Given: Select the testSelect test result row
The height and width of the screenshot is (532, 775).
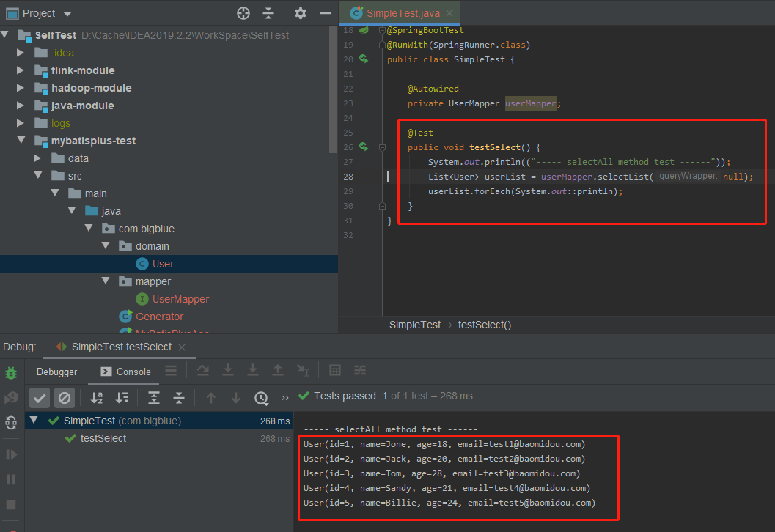Looking at the screenshot, I should point(159,439).
